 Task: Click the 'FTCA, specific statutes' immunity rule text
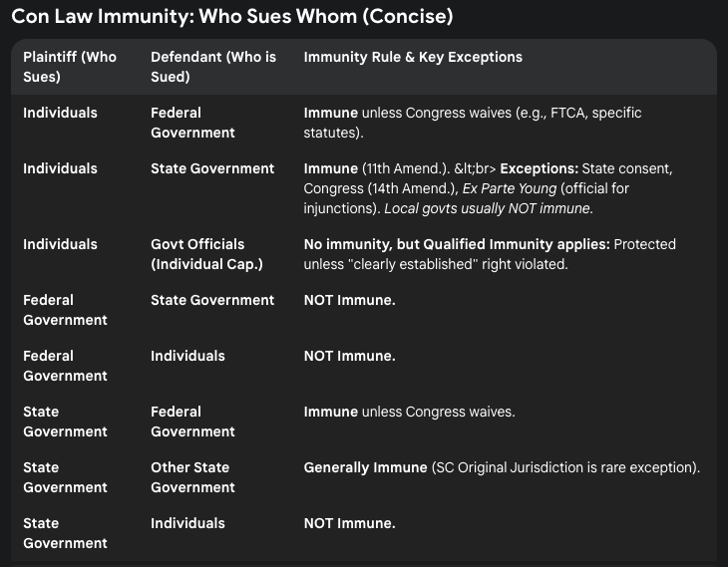(472, 123)
